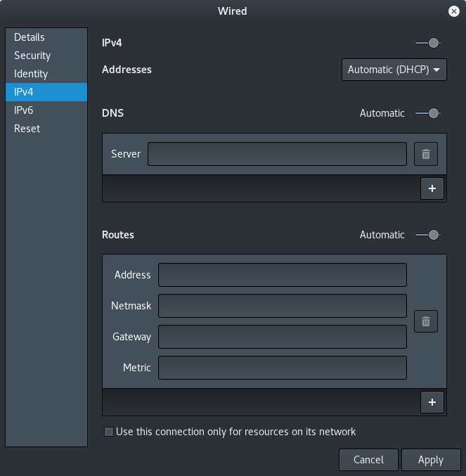Click the route Netmask text field
Image resolution: width=466 pixels, height=476 pixels.
pyautogui.click(x=282, y=306)
